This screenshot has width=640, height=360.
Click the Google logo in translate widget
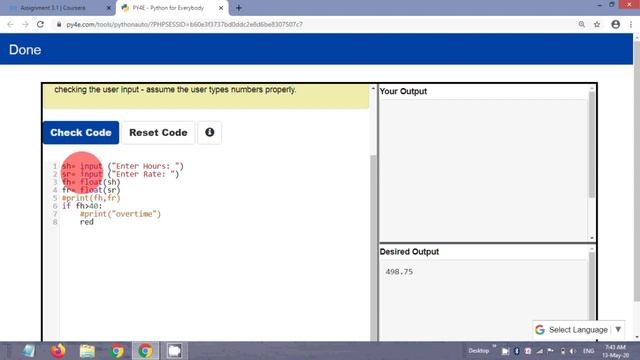click(x=540, y=330)
